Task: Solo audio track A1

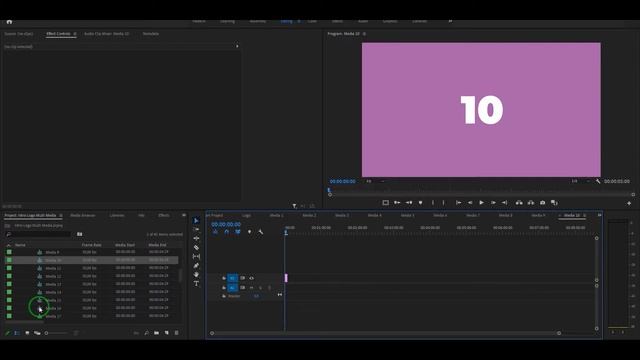Action: (x=260, y=288)
